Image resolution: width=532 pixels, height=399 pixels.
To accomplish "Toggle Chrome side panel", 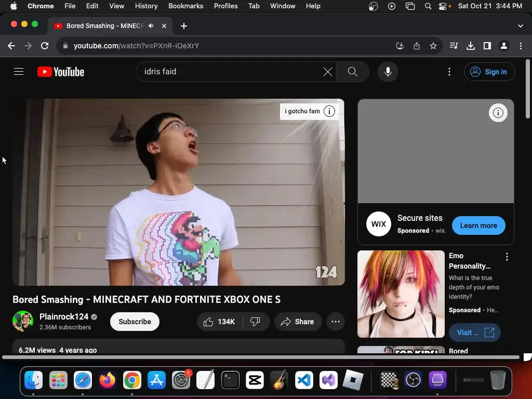I will click(x=487, y=46).
